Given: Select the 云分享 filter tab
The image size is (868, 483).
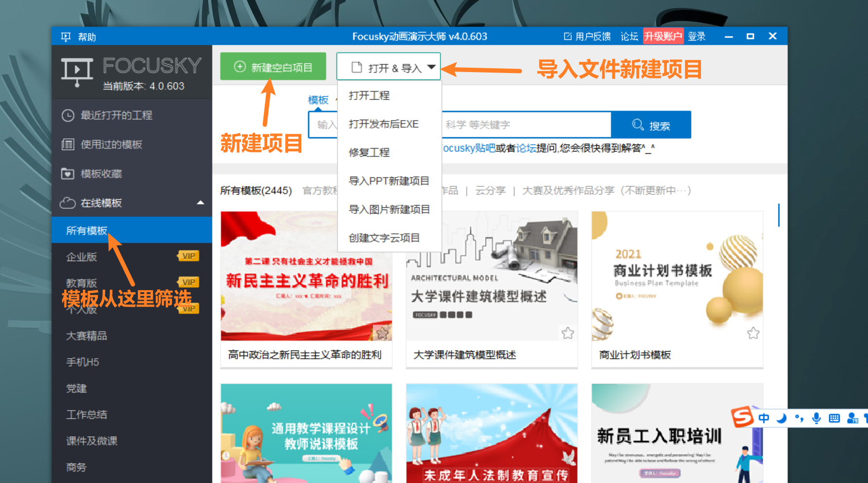Looking at the screenshot, I should click(491, 190).
